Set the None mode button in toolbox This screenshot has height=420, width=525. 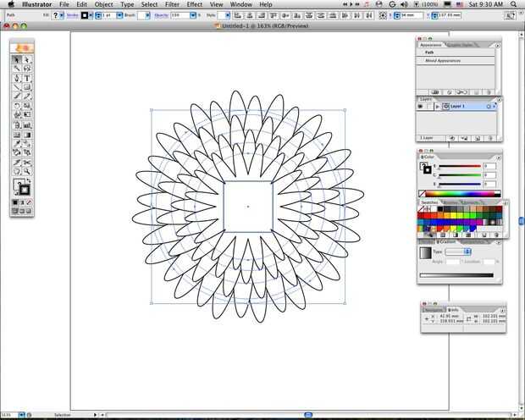[x=29, y=202]
